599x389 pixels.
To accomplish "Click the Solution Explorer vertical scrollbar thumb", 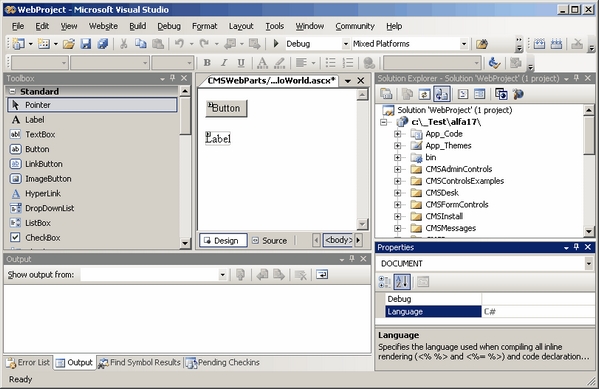I will [x=589, y=135].
